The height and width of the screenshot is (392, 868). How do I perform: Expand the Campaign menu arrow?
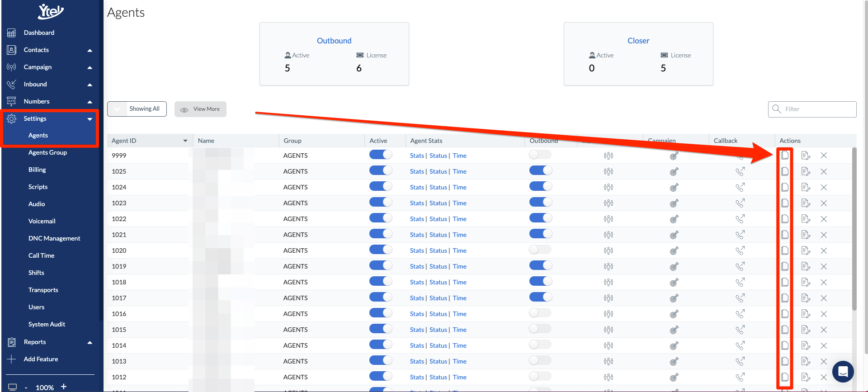coord(90,67)
